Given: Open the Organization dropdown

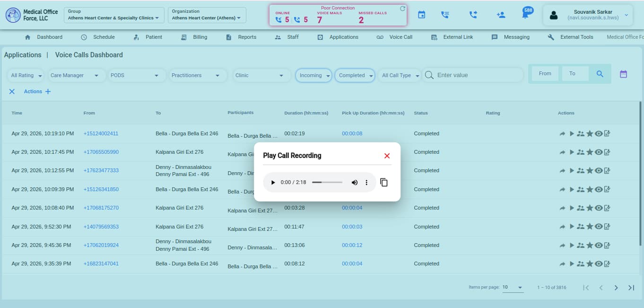Looking at the screenshot, I should tap(207, 15).
